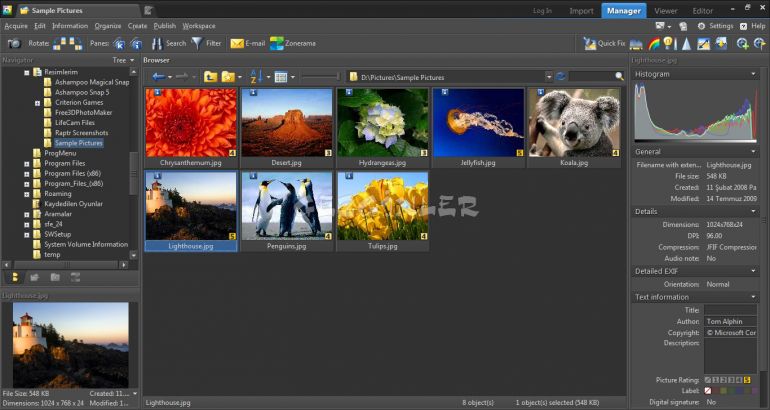Open the Organize menu

pyautogui.click(x=108, y=26)
